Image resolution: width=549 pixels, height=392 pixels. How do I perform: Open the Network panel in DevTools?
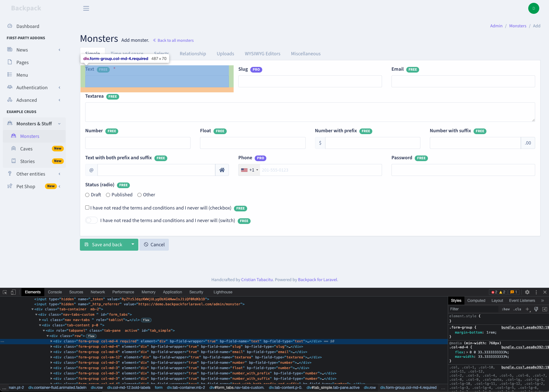click(x=97, y=292)
